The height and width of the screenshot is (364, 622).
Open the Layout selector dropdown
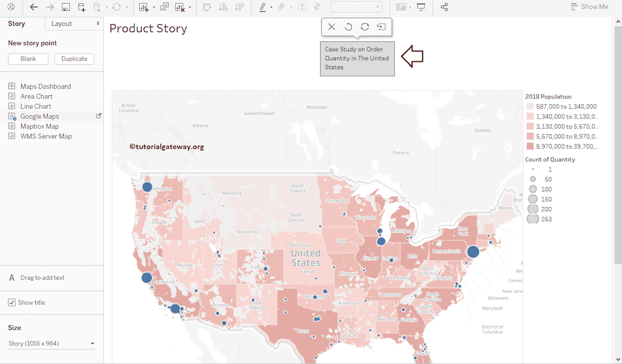coord(73,23)
